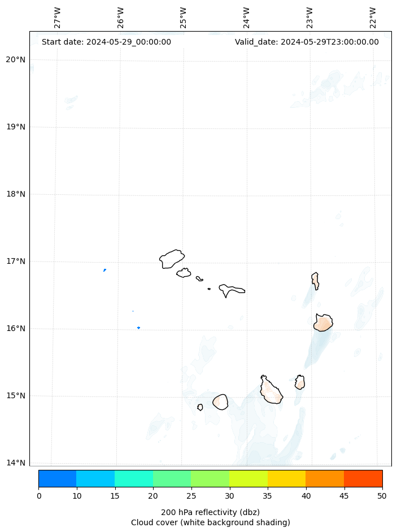Click the dark blue 0–10 dBZ colorbar segment
This screenshot has height=532, width=397.
coord(57,478)
